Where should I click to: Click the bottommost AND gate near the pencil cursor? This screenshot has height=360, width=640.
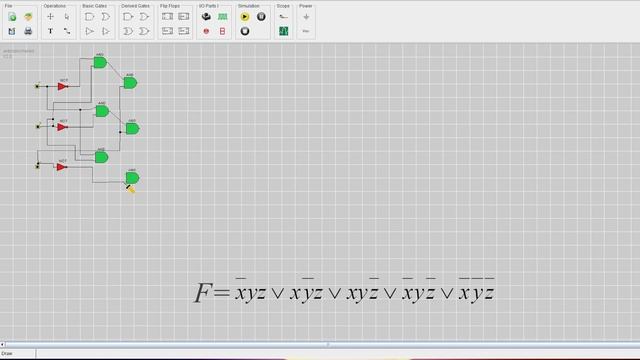[x=132, y=178]
